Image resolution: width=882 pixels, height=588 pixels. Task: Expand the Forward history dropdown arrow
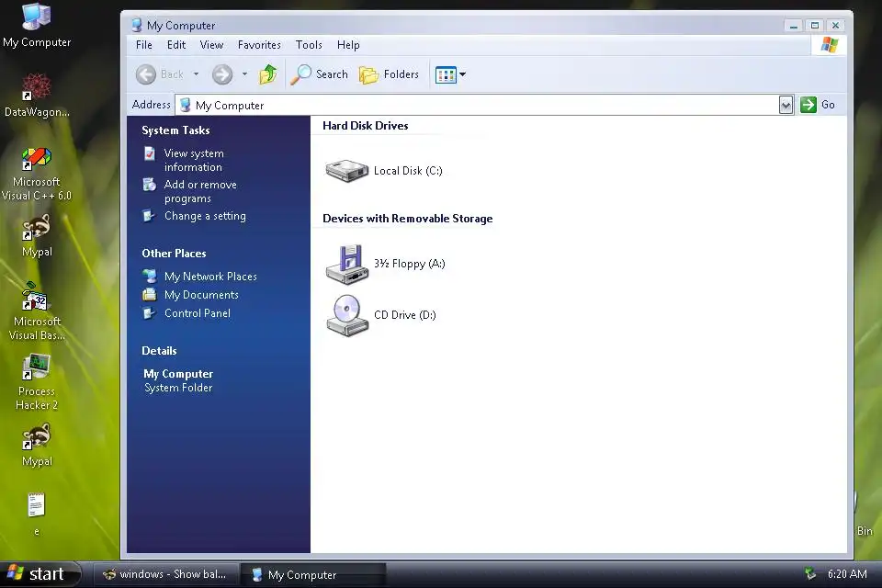pyautogui.click(x=244, y=74)
